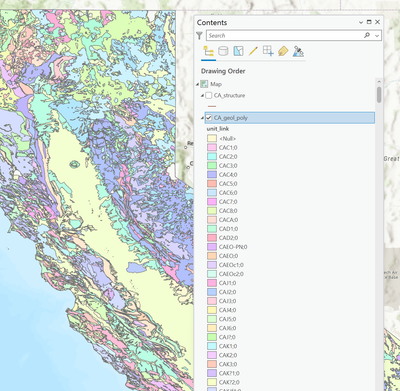Select List By Labeling tag icon
This screenshot has height=391, width=400.
(283, 51)
